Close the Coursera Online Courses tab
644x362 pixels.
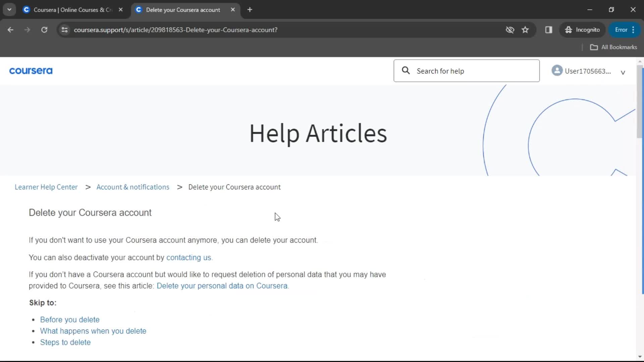click(x=121, y=10)
